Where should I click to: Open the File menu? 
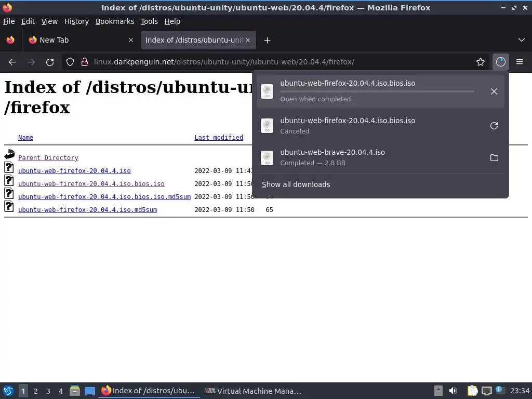click(9, 21)
